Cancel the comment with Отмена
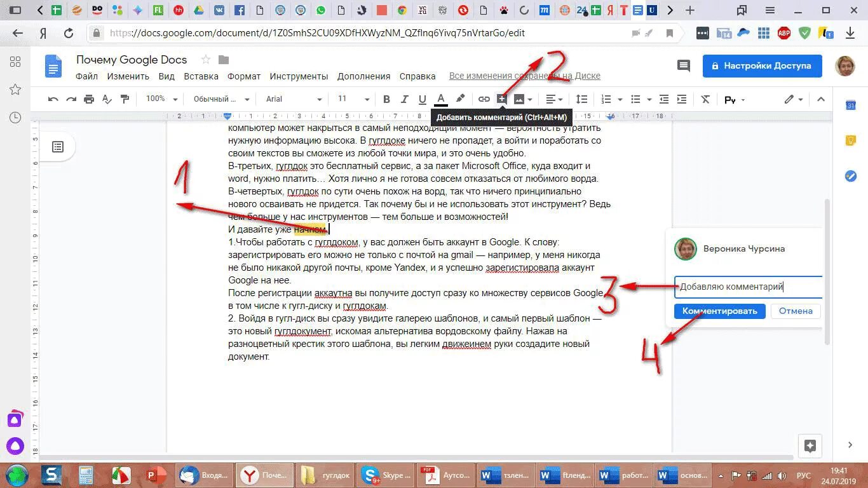This screenshot has height=488, width=868. pos(796,311)
